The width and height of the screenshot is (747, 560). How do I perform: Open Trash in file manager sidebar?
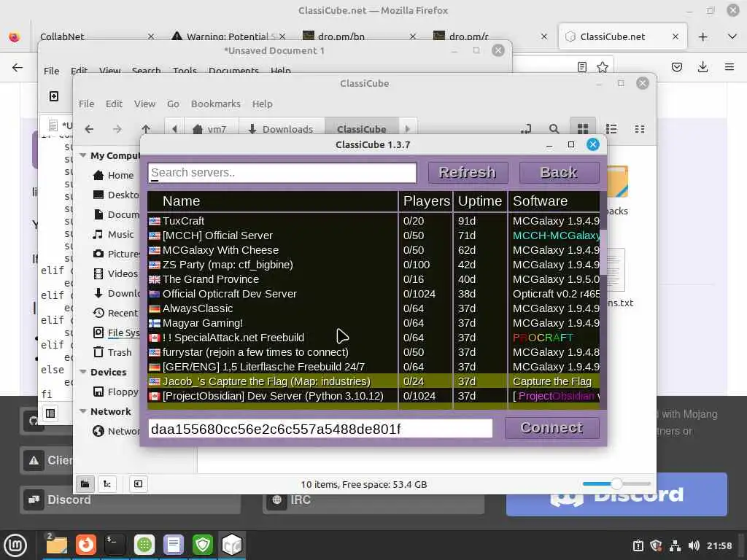pos(113,352)
